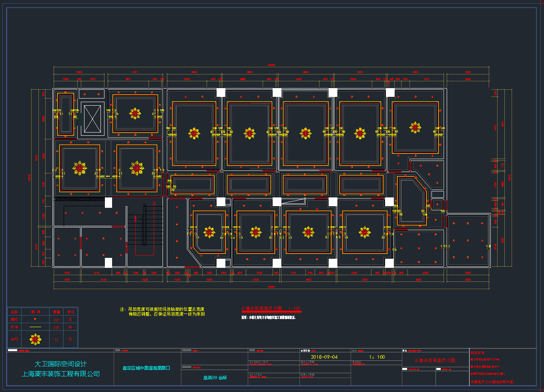Select the chandelier in the far top-right room
This screenshot has width=544, height=392.
pyautogui.click(x=415, y=128)
